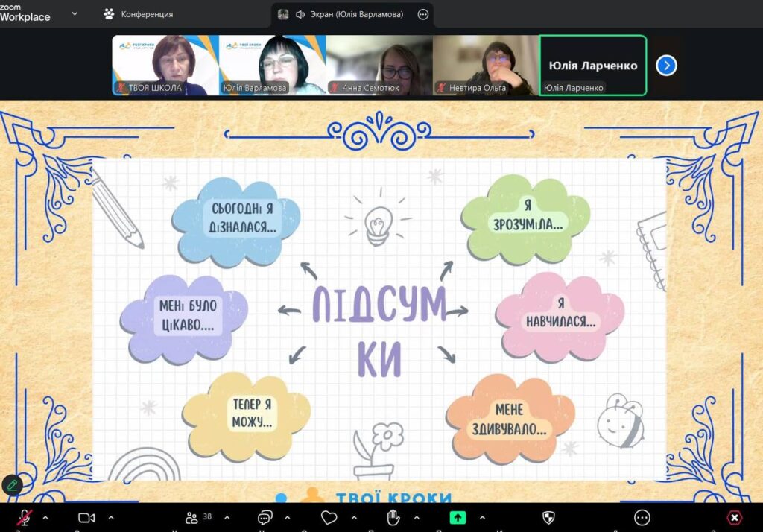
Task: Select the Экран (Юлія Варламова) shared screen label
Action: click(349, 14)
